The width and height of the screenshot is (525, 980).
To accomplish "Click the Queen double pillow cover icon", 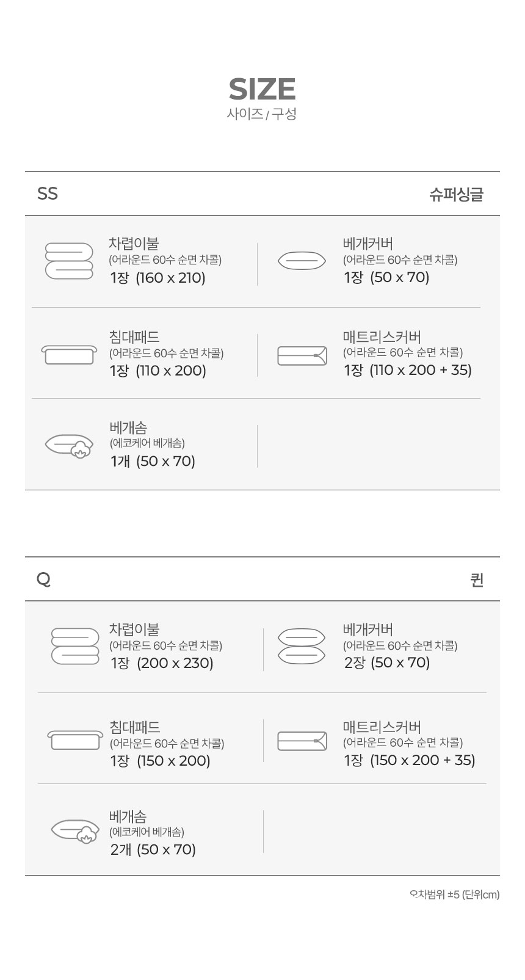I will (x=302, y=646).
